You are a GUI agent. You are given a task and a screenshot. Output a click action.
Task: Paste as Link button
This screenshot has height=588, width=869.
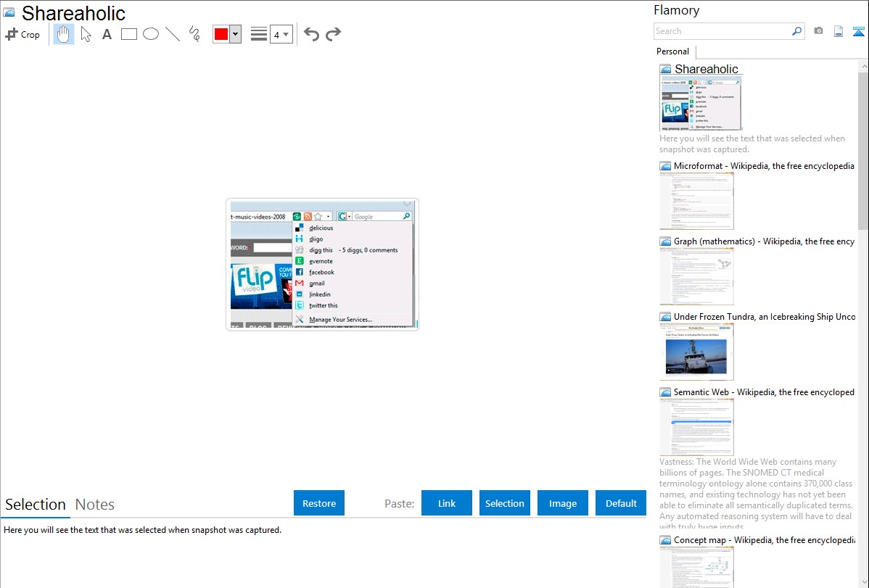(447, 502)
